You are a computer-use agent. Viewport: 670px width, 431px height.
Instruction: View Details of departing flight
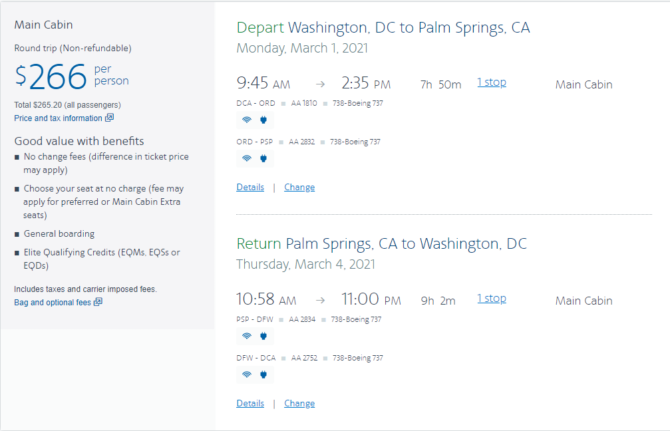(x=250, y=187)
